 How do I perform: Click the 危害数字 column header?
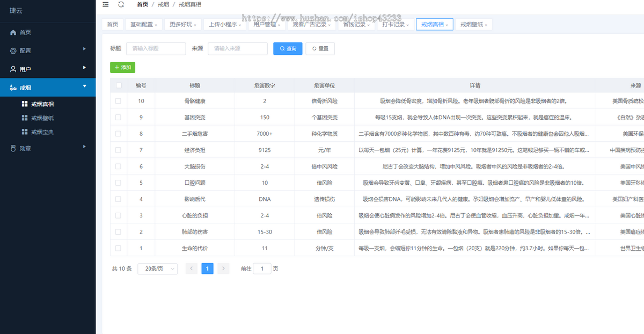tap(265, 85)
